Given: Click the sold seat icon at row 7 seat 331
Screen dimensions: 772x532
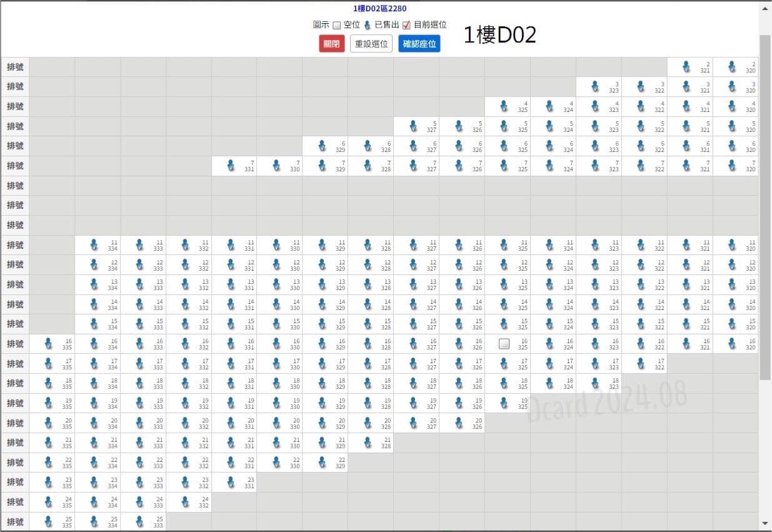Looking at the screenshot, I should [x=231, y=166].
